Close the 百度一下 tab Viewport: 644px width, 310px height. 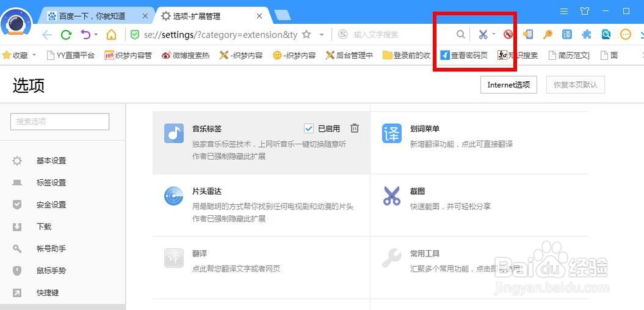145,16
